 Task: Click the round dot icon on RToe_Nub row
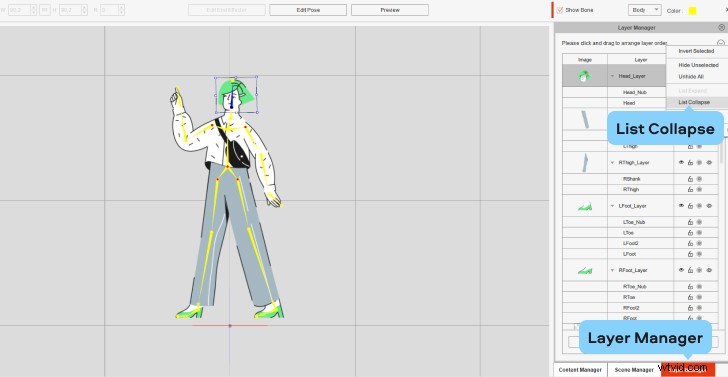(699, 286)
